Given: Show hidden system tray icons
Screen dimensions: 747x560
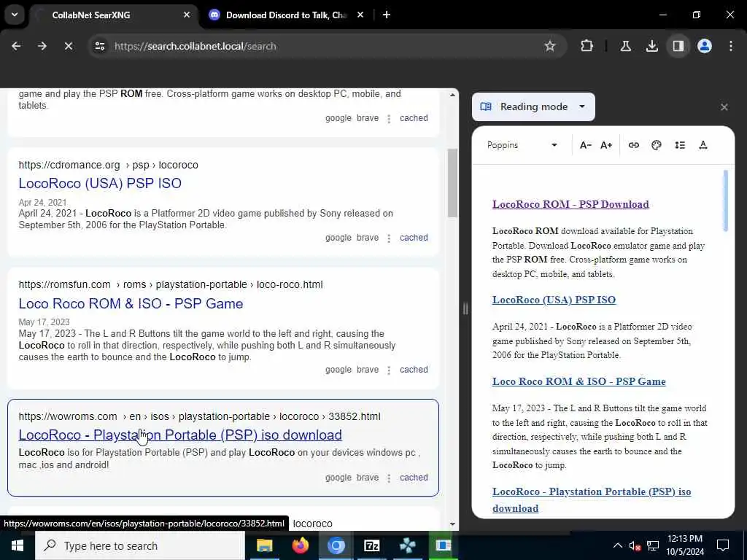Looking at the screenshot, I should point(617,545).
